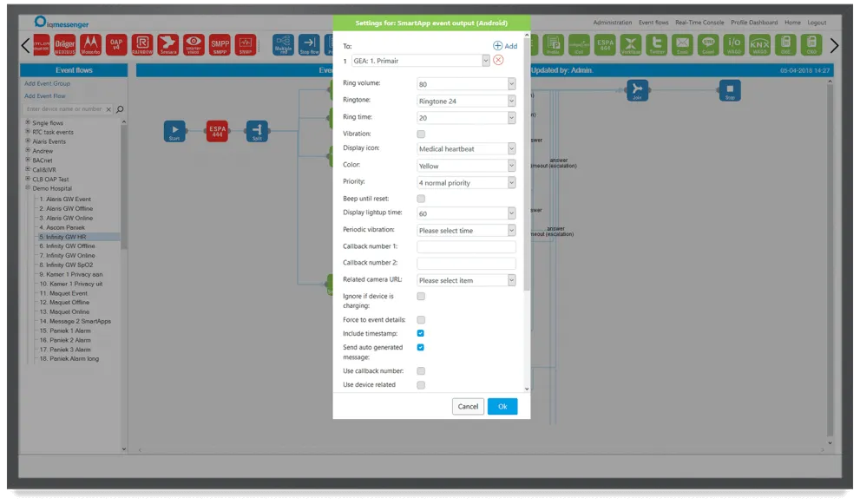The image size is (860, 504).
Task: Open the Priority dropdown
Action: click(466, 183)
